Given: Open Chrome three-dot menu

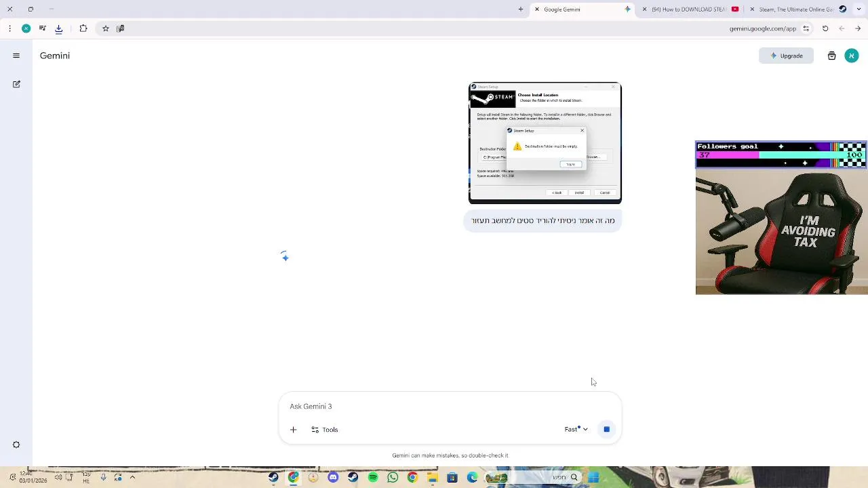Looking at the screenshot, I should (x=9, y=28).
